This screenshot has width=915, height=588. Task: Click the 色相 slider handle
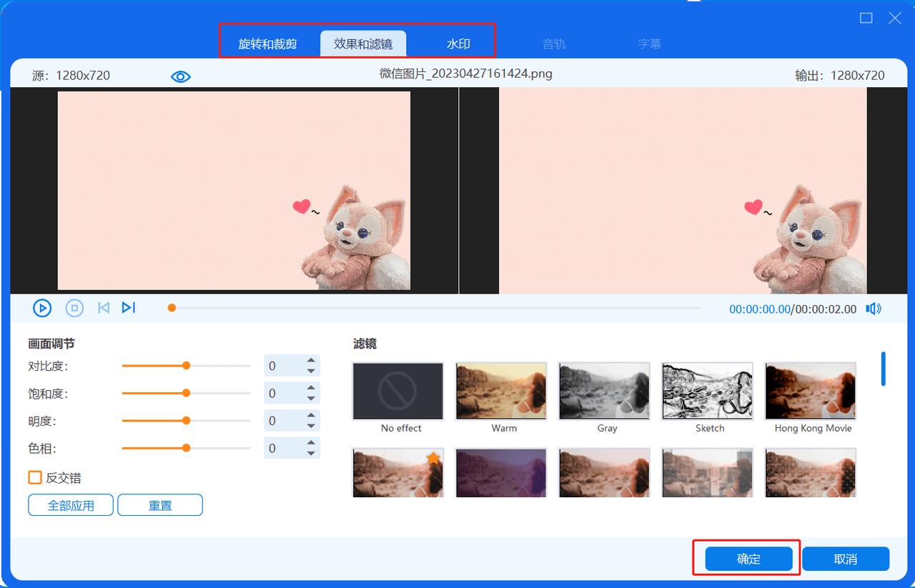tap(186, 448)
